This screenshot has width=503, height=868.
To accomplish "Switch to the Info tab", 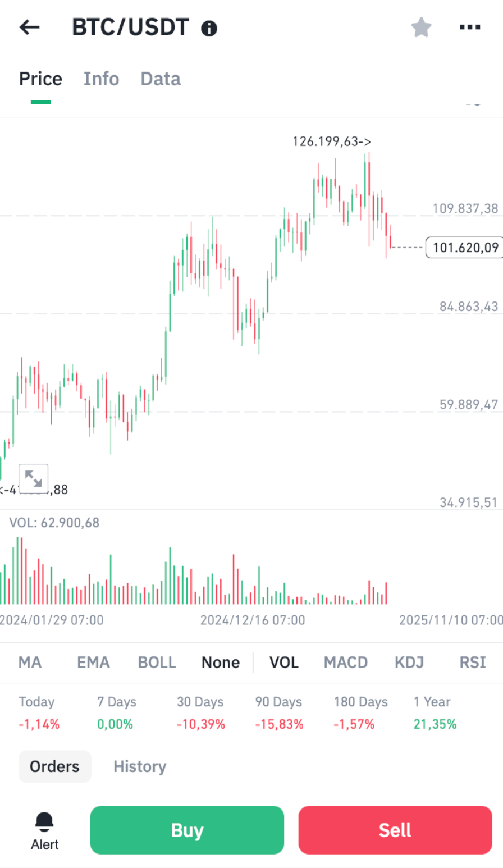I will (x=101, y=79).
